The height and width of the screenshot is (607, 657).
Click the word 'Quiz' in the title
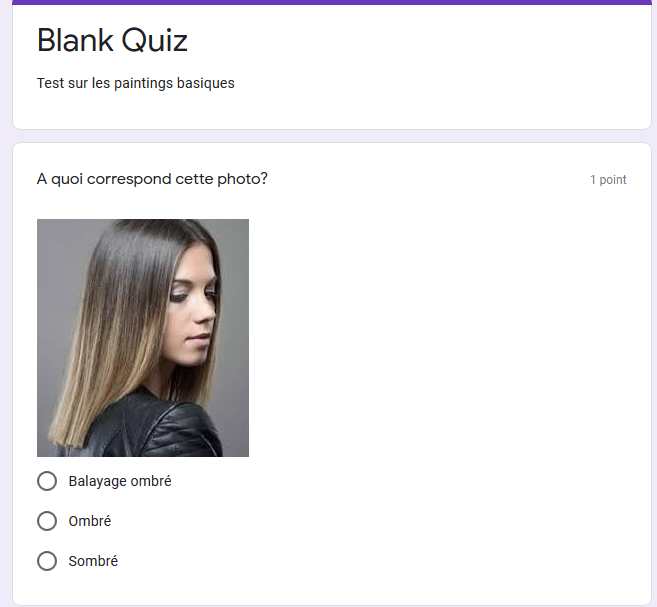155,41
